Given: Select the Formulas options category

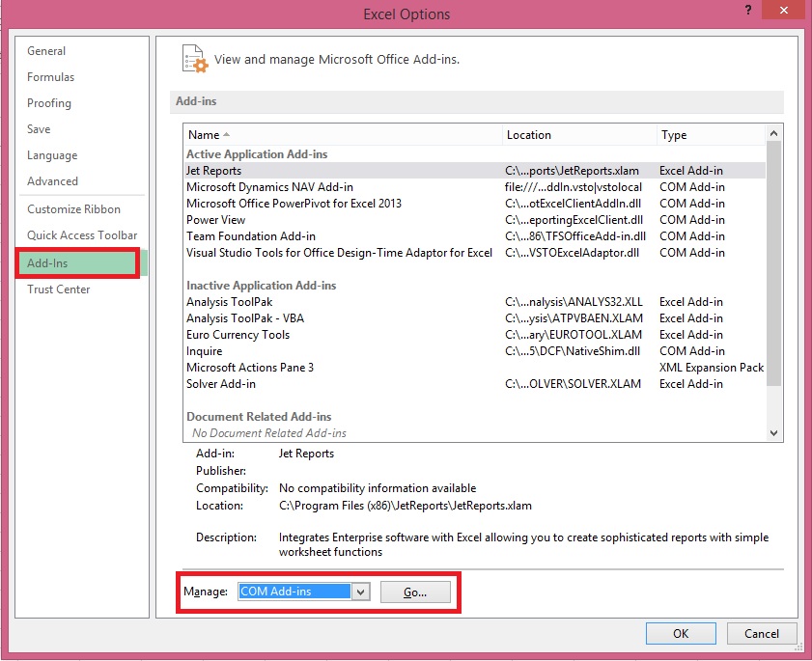Looking at the screenshot, I should (50, 76).
